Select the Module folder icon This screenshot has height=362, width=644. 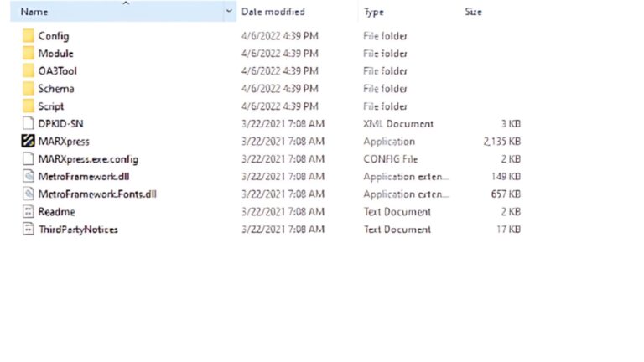point(28,54)
